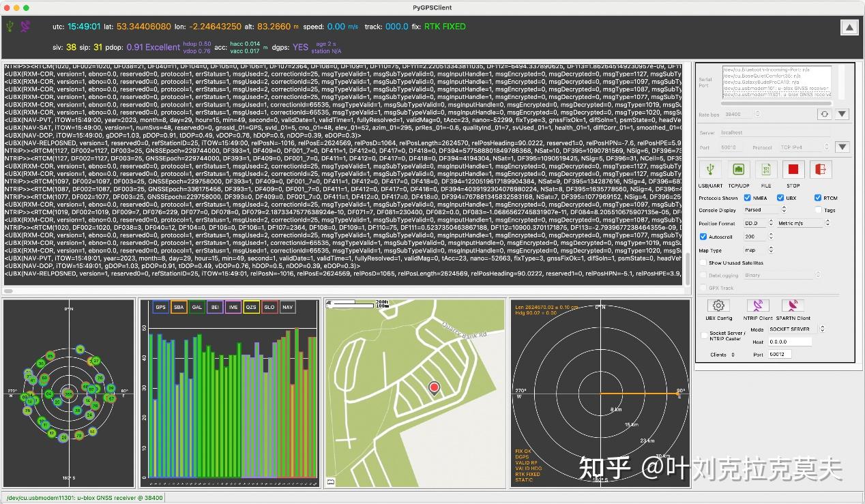The height and width of the screenshot is (504, 865).
Task: Collapse banner using top-right triangle button
Action: pos(849,27)
